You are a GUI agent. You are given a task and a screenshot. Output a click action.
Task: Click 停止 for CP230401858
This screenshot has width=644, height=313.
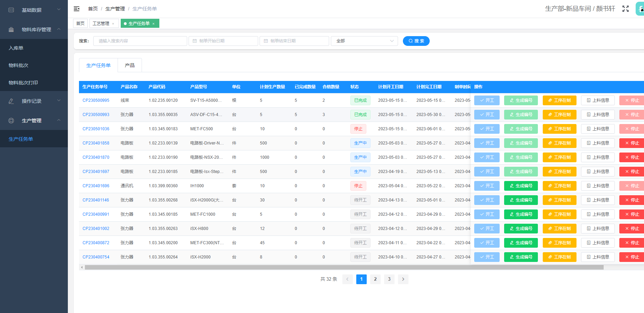pyautogui.click(x=632, y=143)
